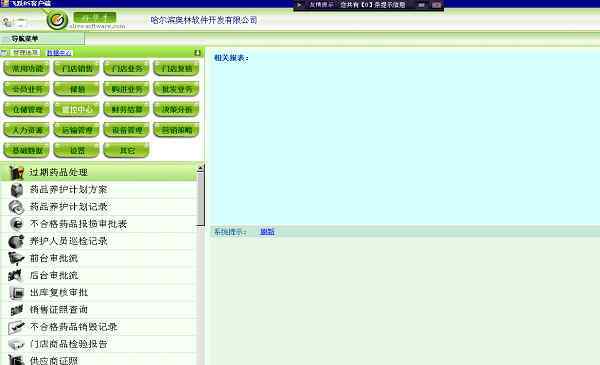Open the 数据中心 link
Image resolution: width=600 pixels, height=365 pixels.
click(59, 53)
